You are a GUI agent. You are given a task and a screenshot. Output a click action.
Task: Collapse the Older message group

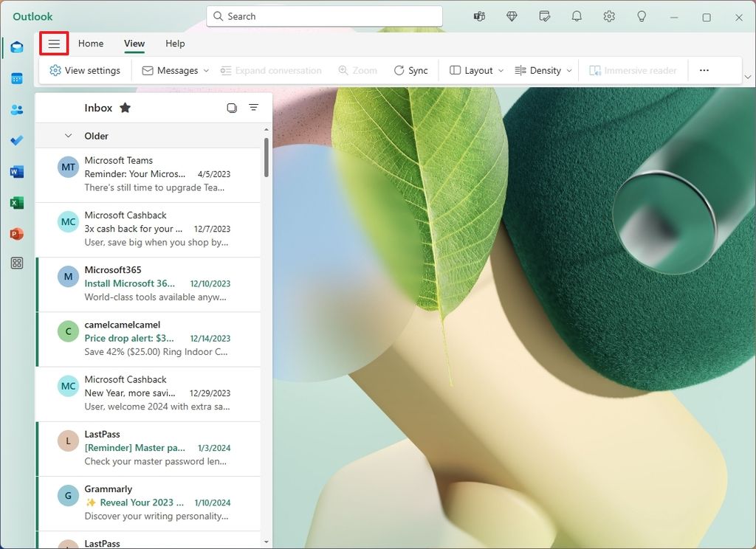[x=68, y=136]
